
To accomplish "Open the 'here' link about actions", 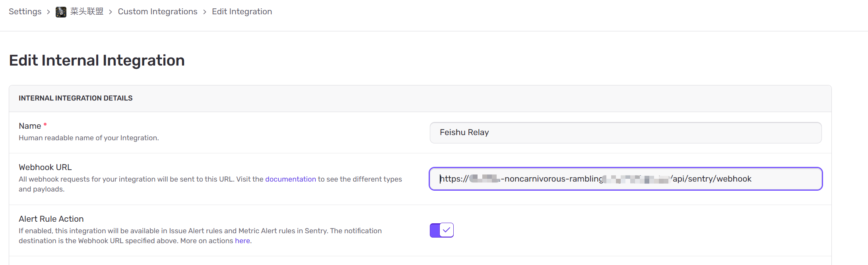I will [x=242, y=241].
